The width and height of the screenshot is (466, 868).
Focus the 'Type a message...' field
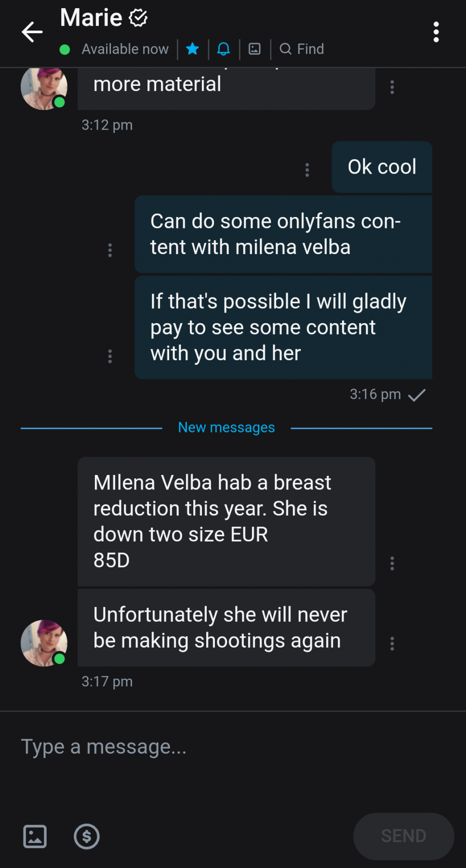233,747
